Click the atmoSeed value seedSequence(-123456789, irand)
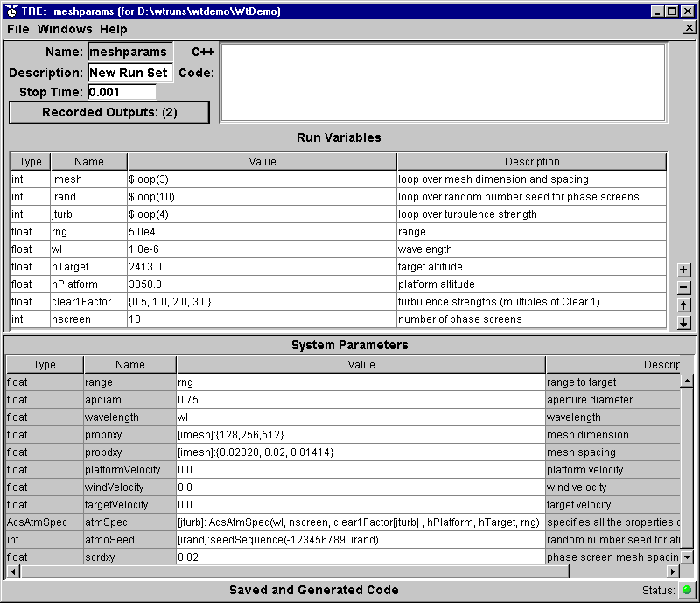 [360, 540]
